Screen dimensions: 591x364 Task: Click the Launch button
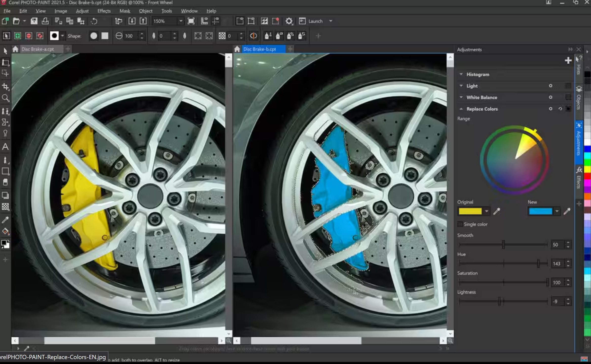click(311, 21)
